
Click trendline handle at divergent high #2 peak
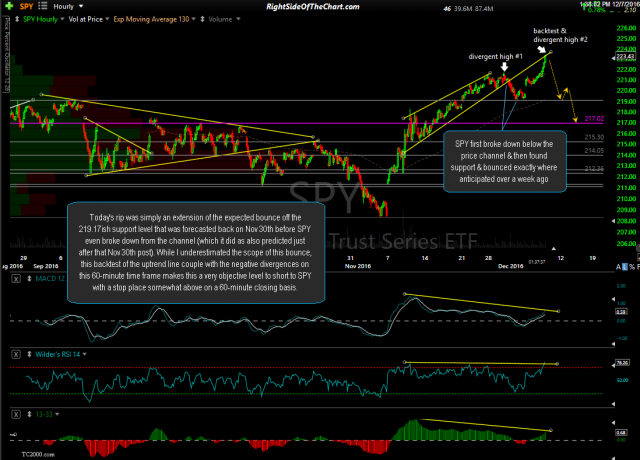click(551, 52)
